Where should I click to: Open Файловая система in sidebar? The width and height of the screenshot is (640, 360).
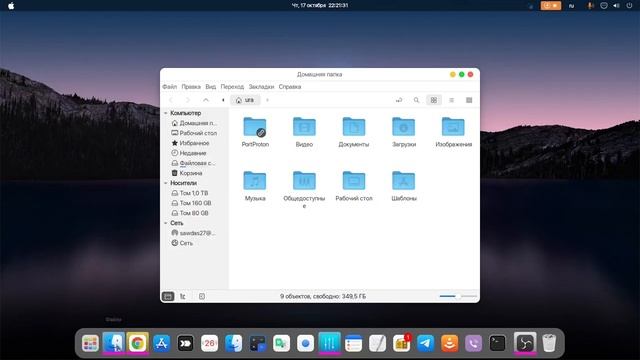(x=194, y=163)
